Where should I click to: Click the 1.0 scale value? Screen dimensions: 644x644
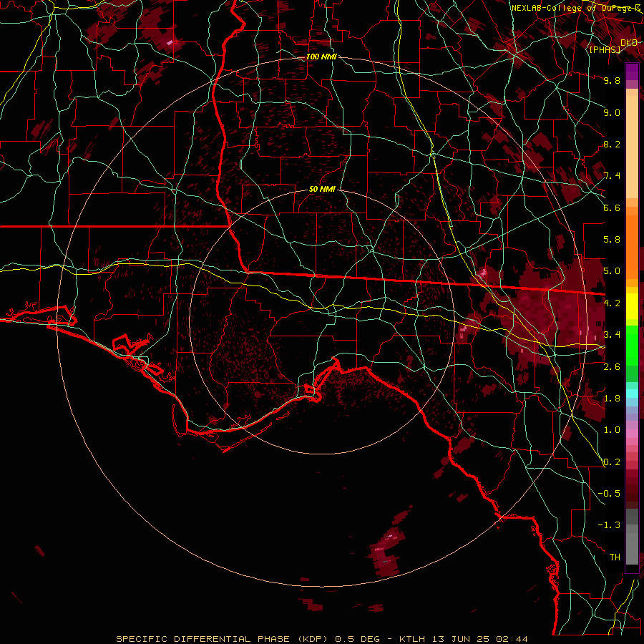tap(612, 430)
